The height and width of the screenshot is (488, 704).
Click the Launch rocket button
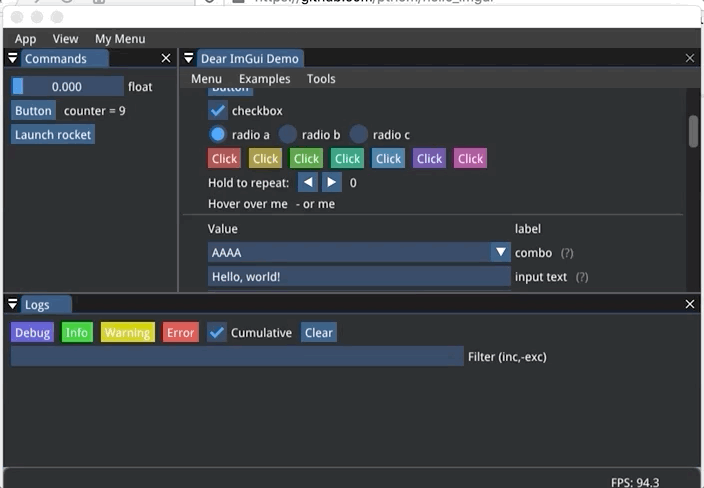[53, 135]
